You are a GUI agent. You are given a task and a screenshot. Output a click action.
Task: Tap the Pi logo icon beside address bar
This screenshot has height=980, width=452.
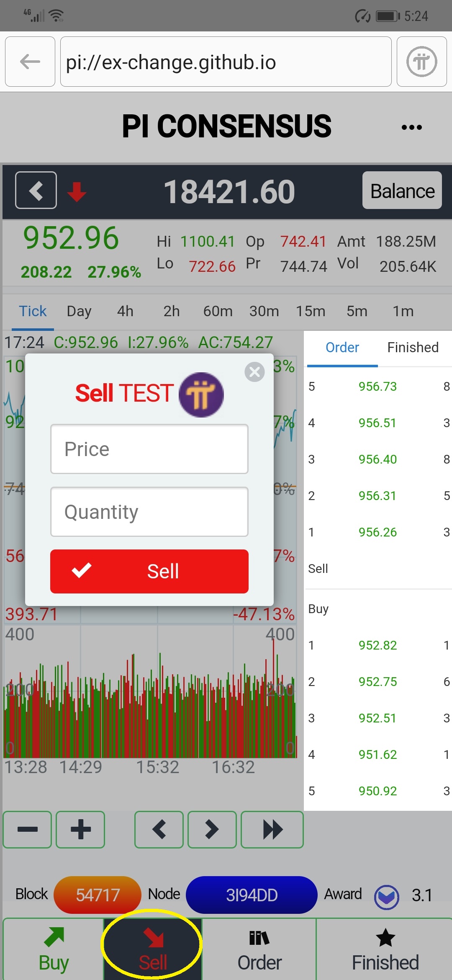point(421,62)
